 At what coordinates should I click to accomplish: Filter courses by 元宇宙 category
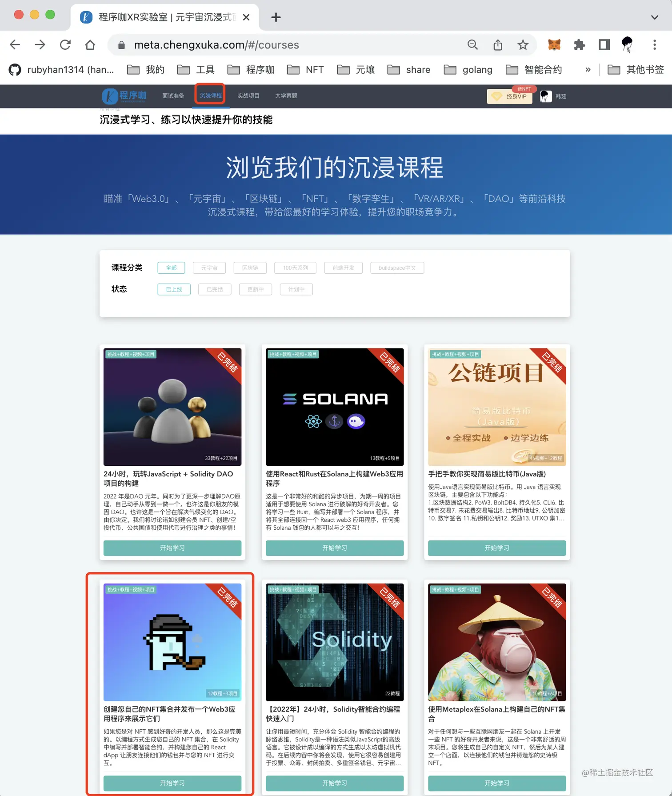209,268
